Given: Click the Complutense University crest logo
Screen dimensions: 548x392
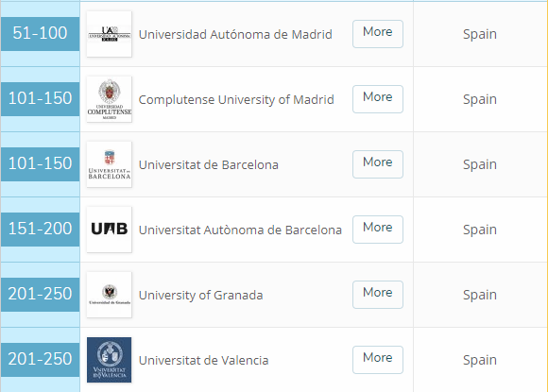Looking at the screenshot, I should (x=109, y=99).
